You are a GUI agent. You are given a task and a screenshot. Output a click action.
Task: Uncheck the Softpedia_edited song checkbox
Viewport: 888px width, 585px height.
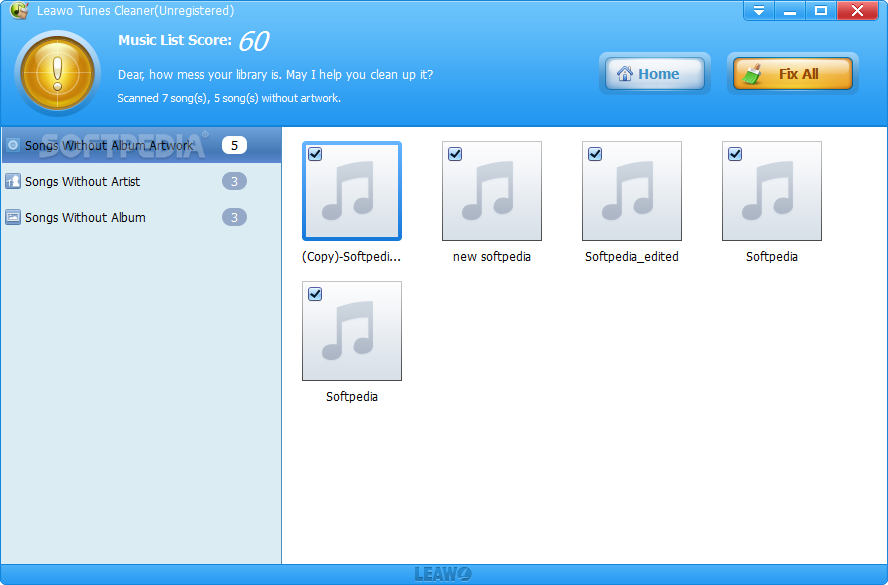tap(595, 154)
